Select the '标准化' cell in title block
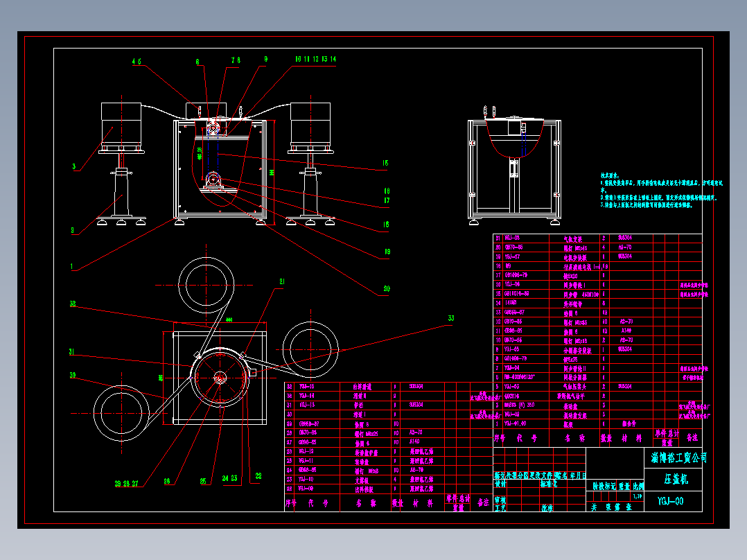Image resolution: width=747 pixels, height=560 pixels. 549,484
